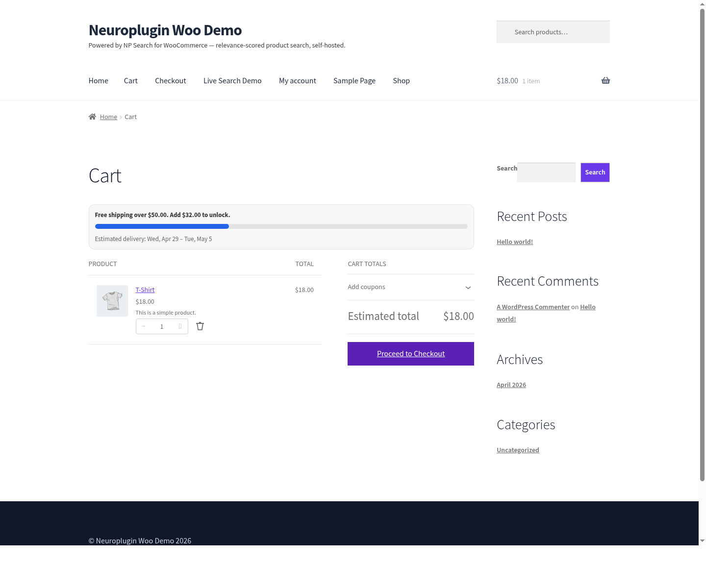Click Home breadcrumb link
Screen dimensions: 706x588
[x=108, y=117]
